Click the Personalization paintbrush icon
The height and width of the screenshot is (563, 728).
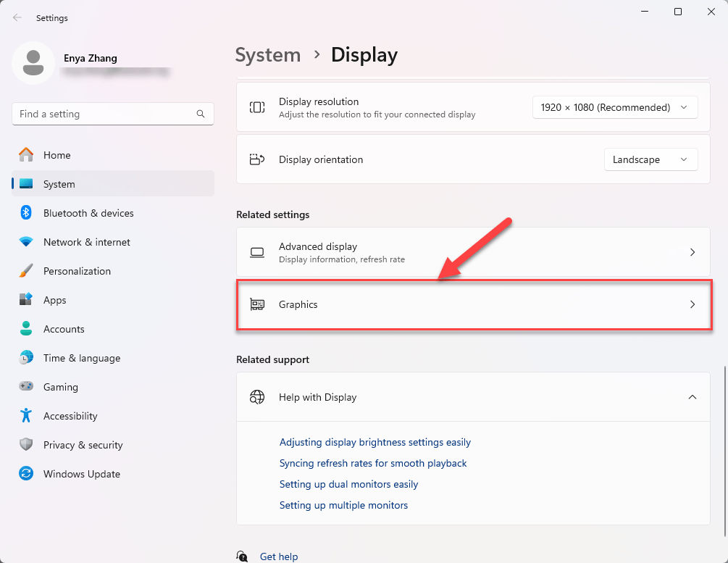26,271
